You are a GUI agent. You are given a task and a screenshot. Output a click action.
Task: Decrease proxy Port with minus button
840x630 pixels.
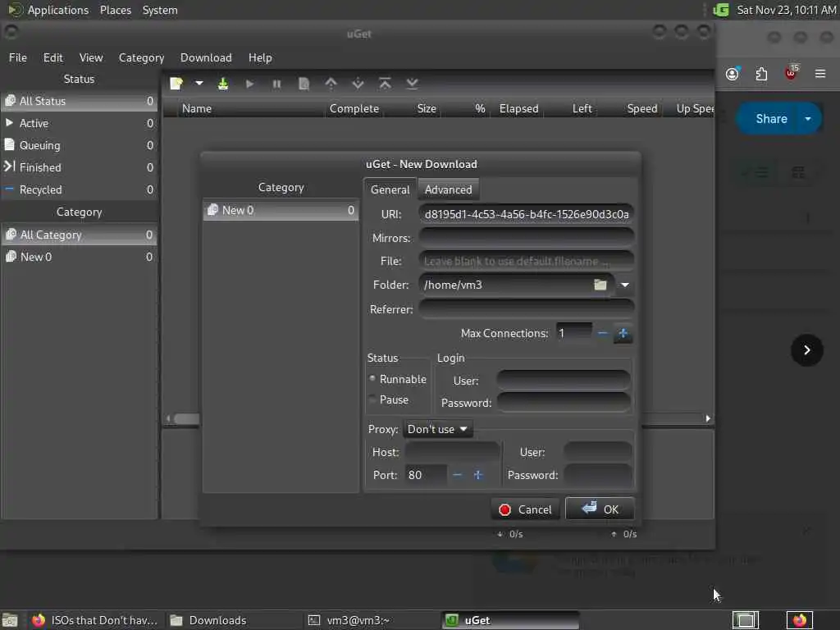point(457,475)
